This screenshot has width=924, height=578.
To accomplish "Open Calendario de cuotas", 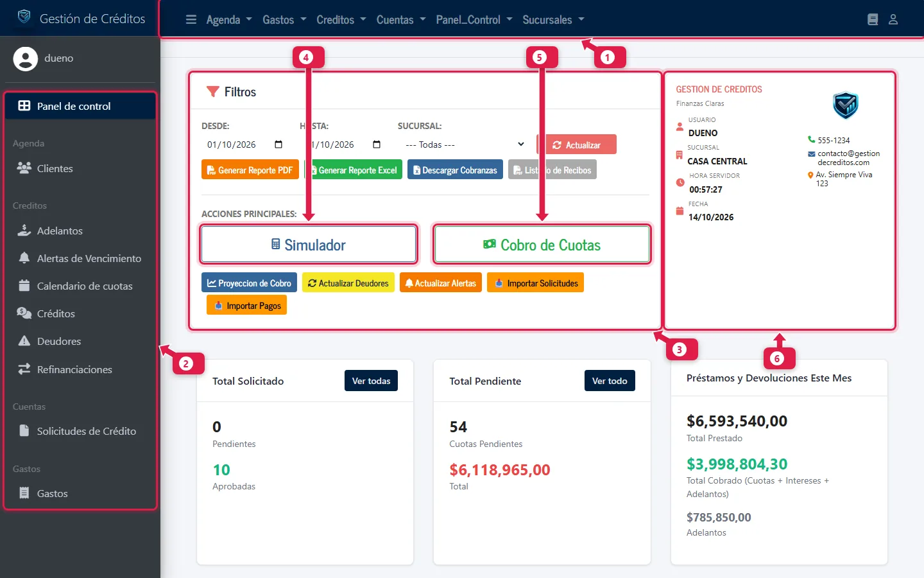I will pos(80,286).
